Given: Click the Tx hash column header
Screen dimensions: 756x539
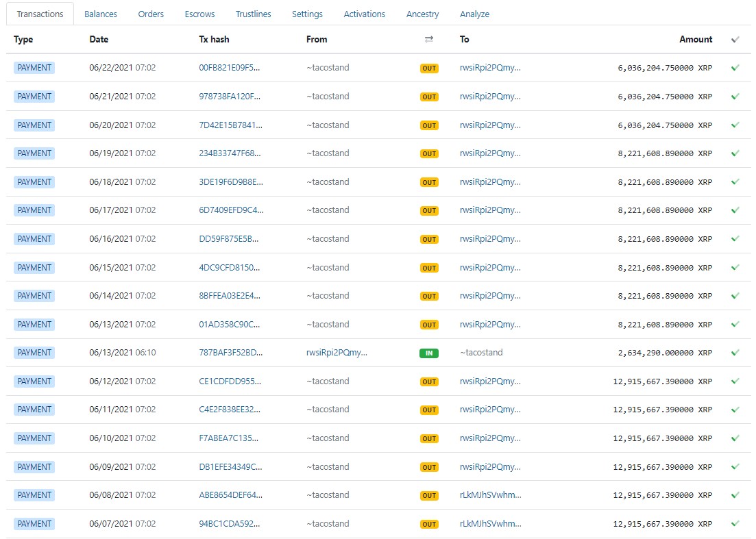Looking at the screenshot, I should tap(214, 39).
